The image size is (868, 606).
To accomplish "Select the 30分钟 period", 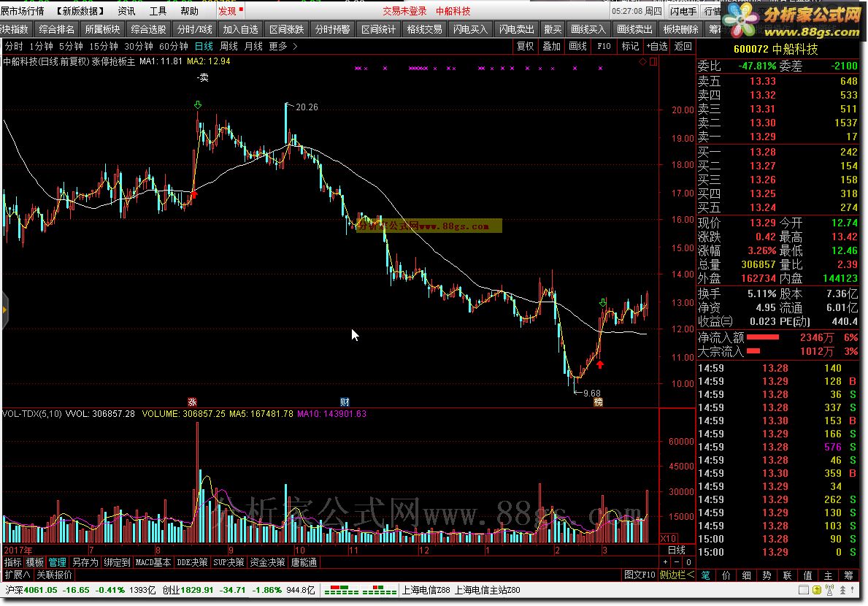I will [x=139, y=47].
